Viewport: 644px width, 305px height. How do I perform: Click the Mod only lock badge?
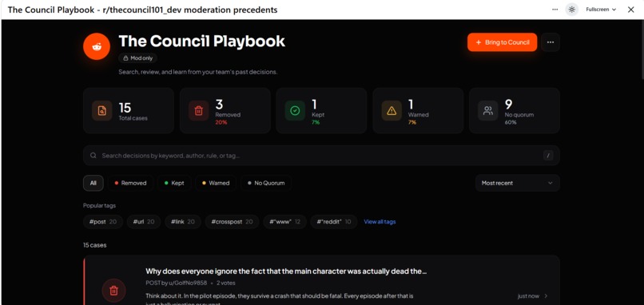pyautogui.click(x=138, y=58)
